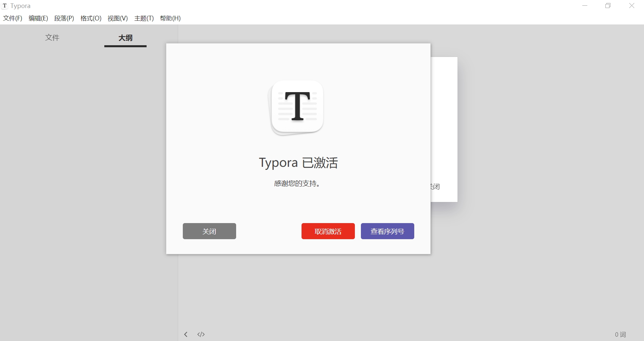Open the 文件(F) menu
This screenshot has width=644, height=341.
pyautogui.click(x=13, y=18)
